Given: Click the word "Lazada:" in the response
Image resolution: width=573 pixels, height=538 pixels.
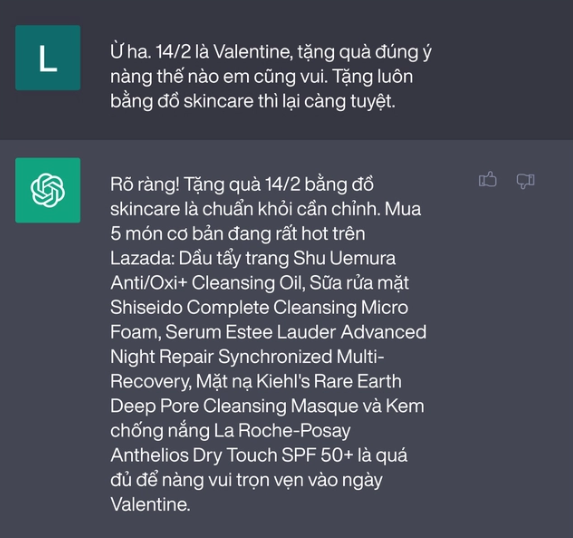Looking at the screenshot, I should (x=142, y=258).
